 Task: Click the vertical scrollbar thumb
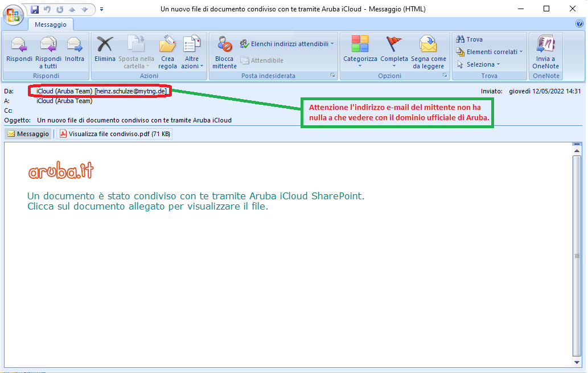click(x=577, y=256)
